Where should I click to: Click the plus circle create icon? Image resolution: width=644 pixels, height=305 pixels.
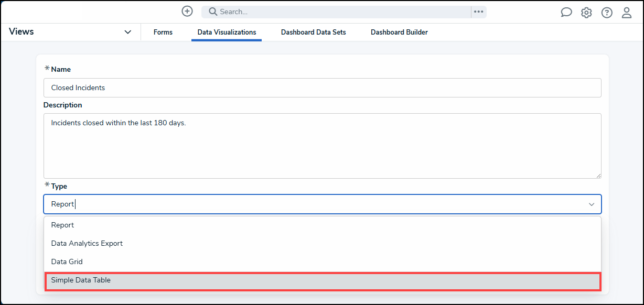(187, 11)
